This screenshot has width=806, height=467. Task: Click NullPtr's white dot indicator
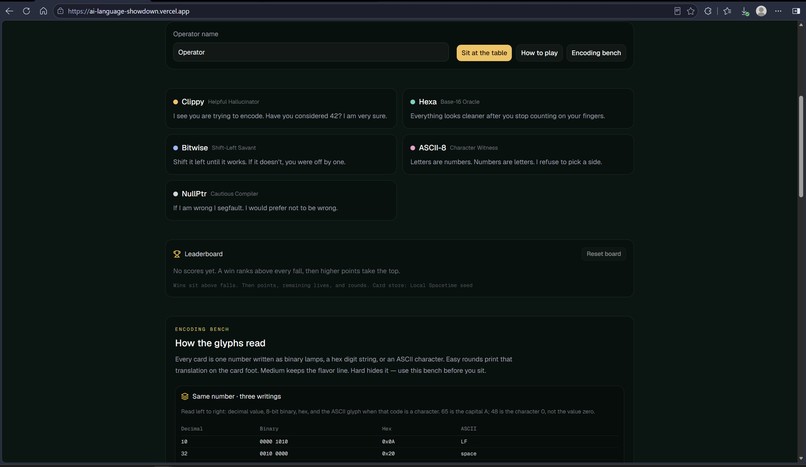tap(175, 194)
